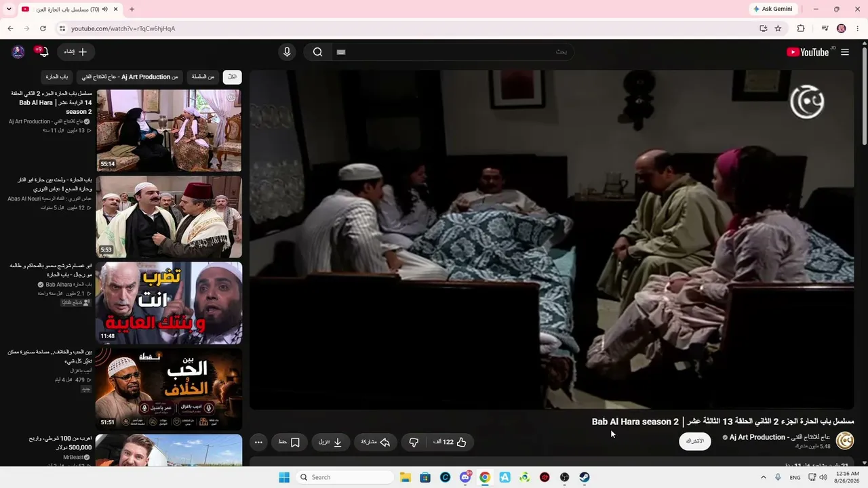Click the YouTube page scrollbar
The width and height of the screenshot is (868, 488).
[x=864, y=95]
